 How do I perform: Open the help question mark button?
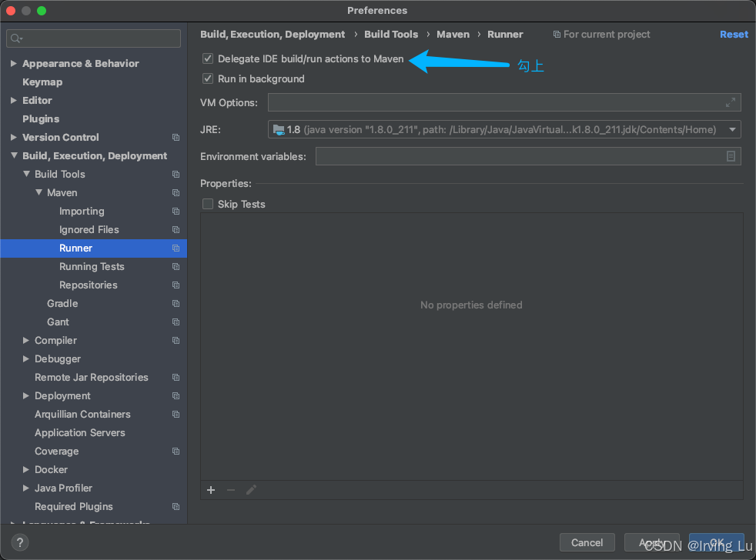pos(20,542)
